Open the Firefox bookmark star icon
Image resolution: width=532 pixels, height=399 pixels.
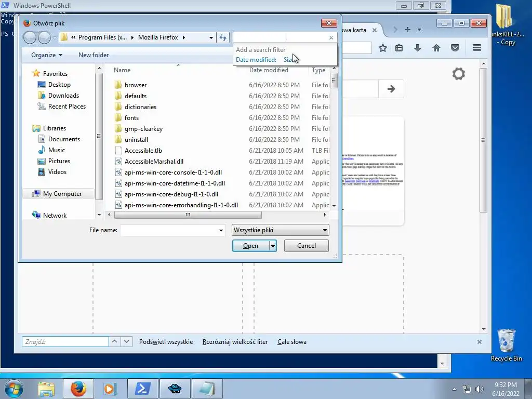click(x=383, y=48)
